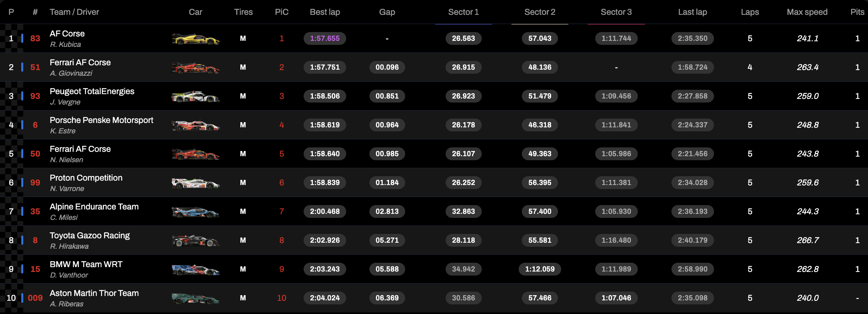Click max speed value 266.7
This screenshot has width=868, height=314.
click(x=807, y=240)
